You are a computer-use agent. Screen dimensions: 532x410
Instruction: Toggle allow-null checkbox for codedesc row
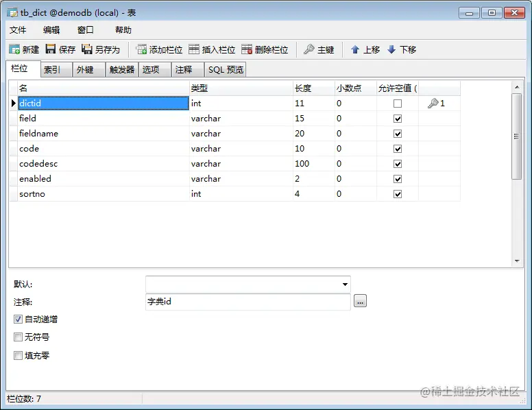click(398, 164)
